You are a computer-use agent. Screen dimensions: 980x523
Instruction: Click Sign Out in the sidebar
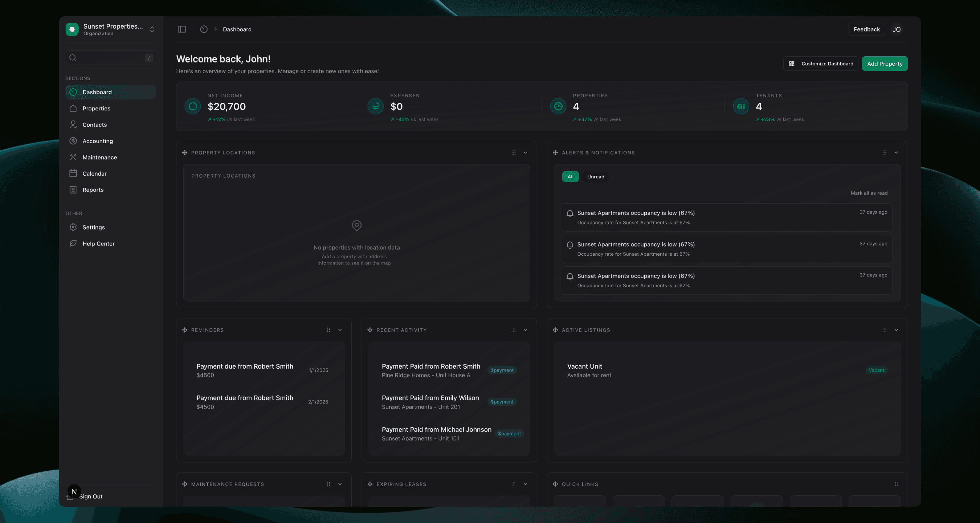click(x=90, y=496)
